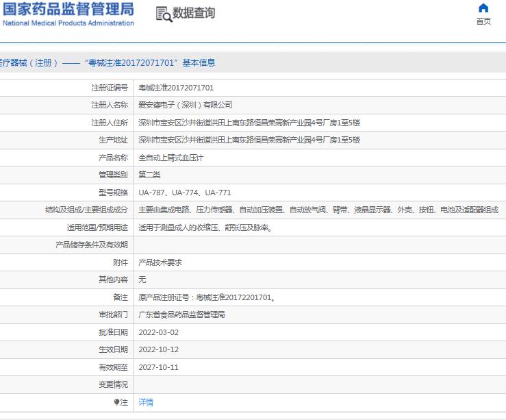Open the 数据查询 heading text
This screenshot has width=506, height=420.
(193, 13)
